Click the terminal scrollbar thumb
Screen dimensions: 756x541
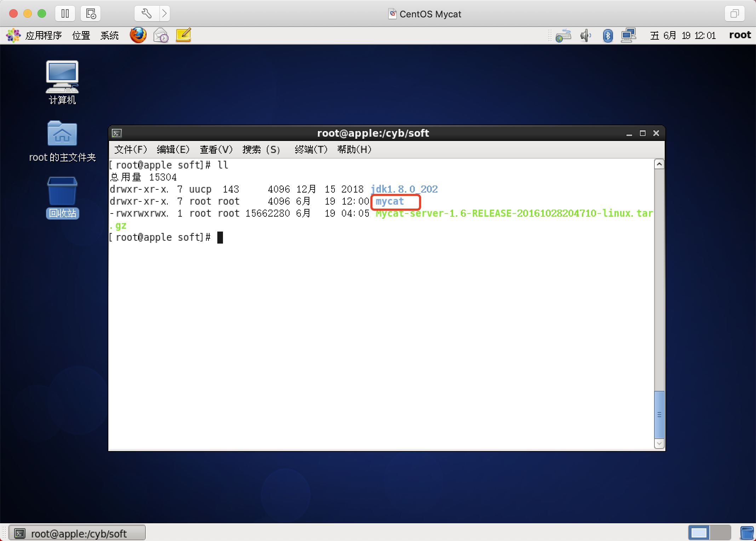point(659,415)
